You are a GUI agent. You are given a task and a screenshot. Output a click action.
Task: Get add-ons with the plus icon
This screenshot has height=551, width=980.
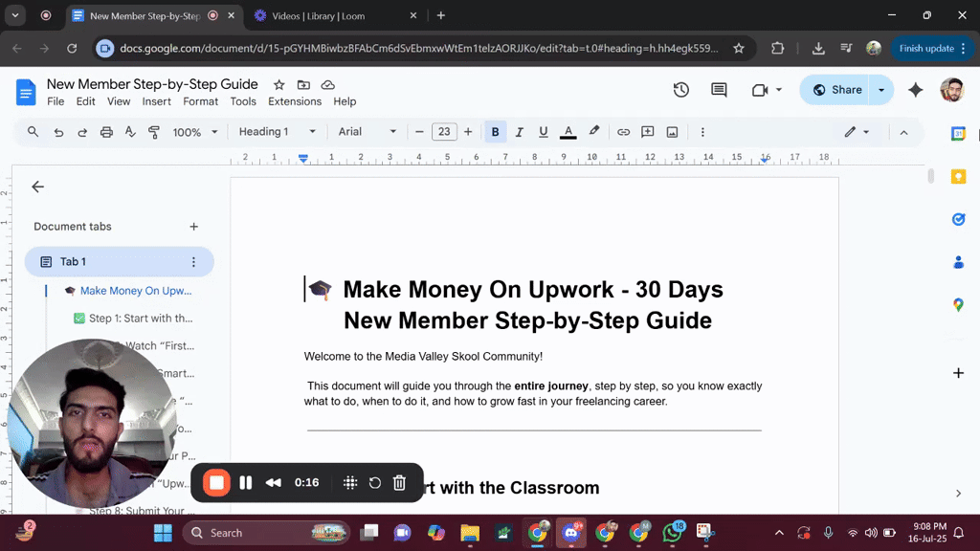(958, 373)
